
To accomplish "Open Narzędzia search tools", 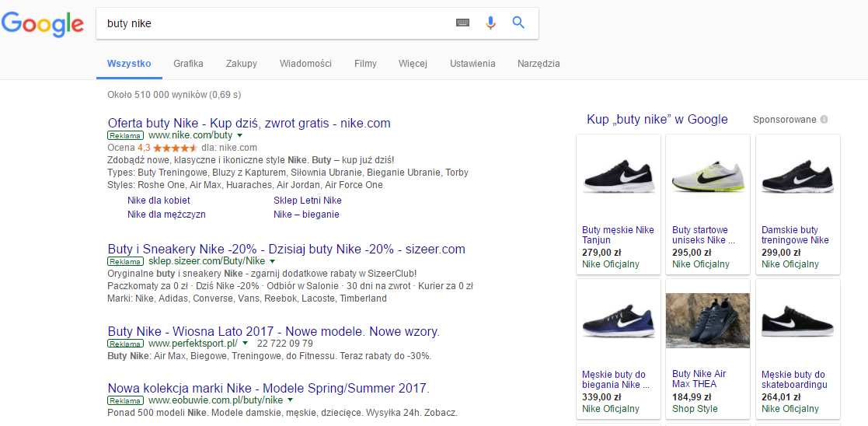I will pos(539,64).
